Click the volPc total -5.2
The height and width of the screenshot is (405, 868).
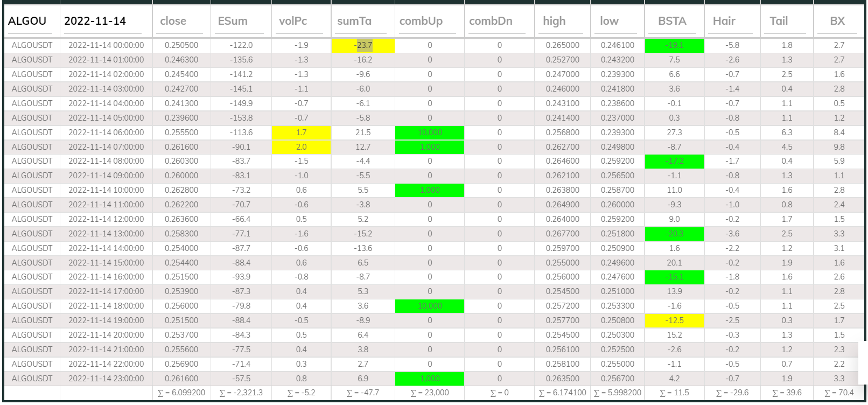pos(301,393)
